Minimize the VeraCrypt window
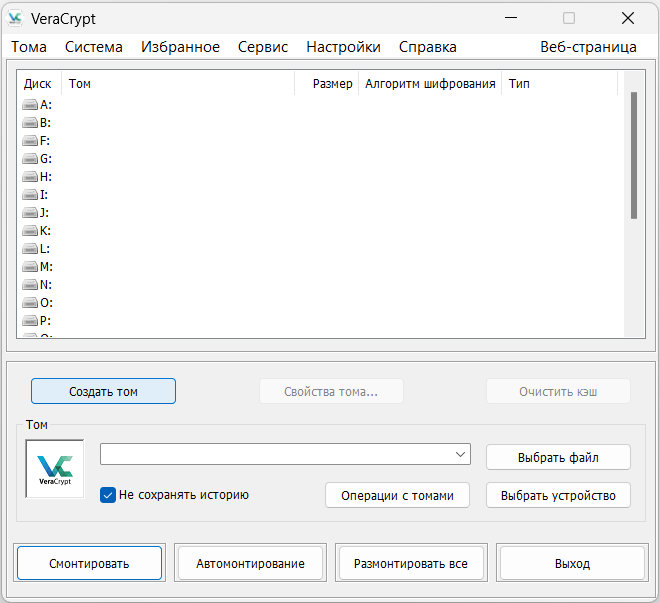 tap(511, 18)
